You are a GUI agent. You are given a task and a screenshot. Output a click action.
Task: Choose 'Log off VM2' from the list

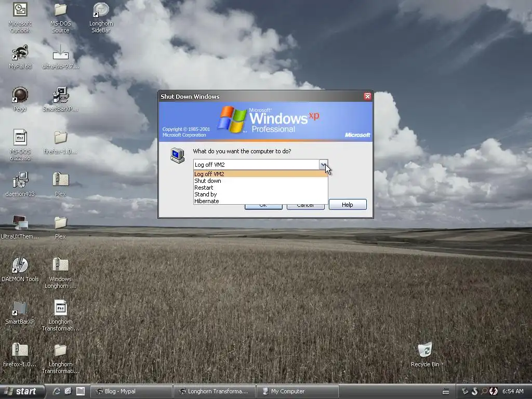[261, 174]
